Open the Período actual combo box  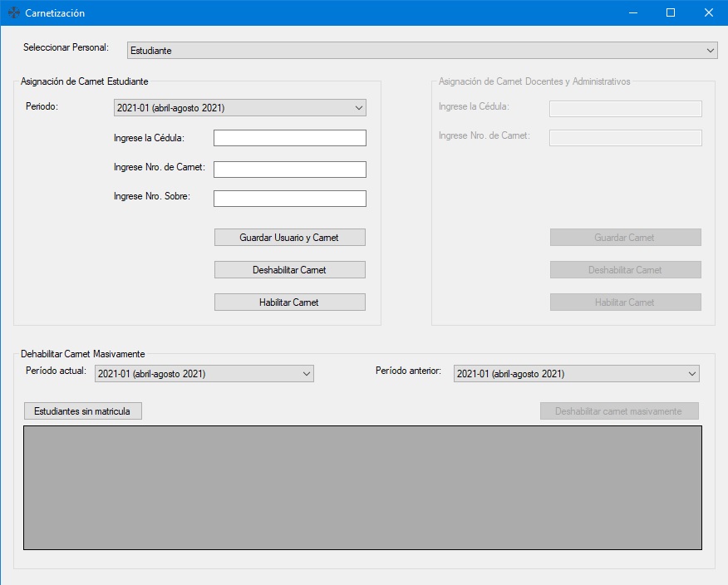(204, 374)
